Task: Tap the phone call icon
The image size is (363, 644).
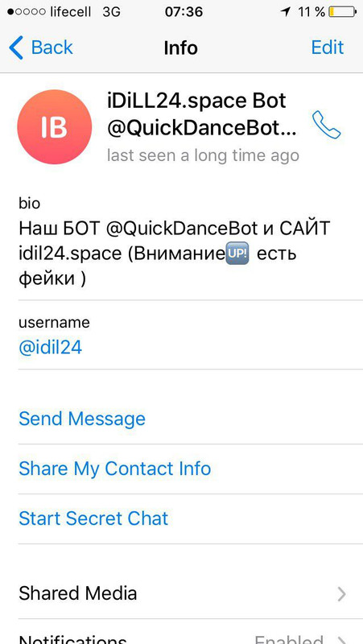Action: [326, 125]
